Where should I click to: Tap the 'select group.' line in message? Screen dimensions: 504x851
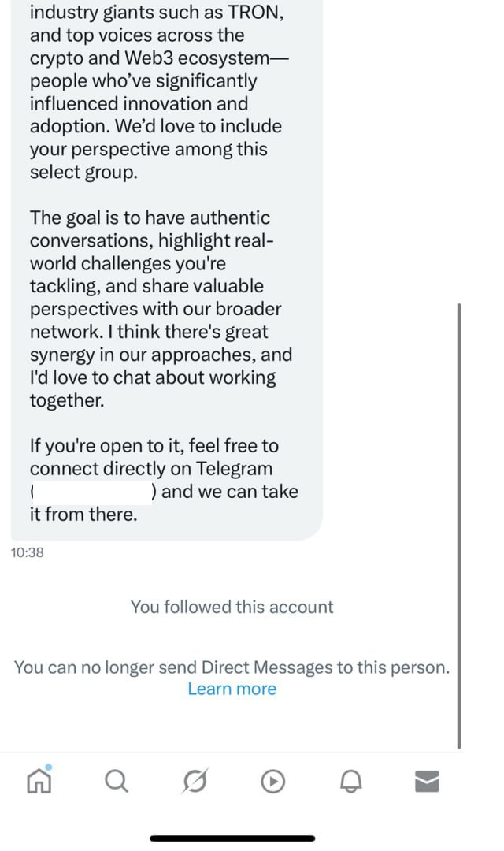click(x=83, y=172)
